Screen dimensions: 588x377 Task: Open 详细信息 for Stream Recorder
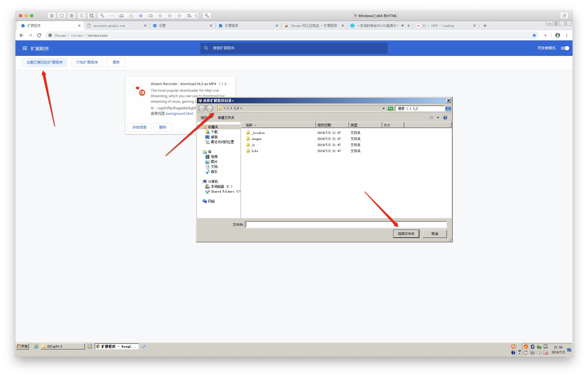point(139,127)
